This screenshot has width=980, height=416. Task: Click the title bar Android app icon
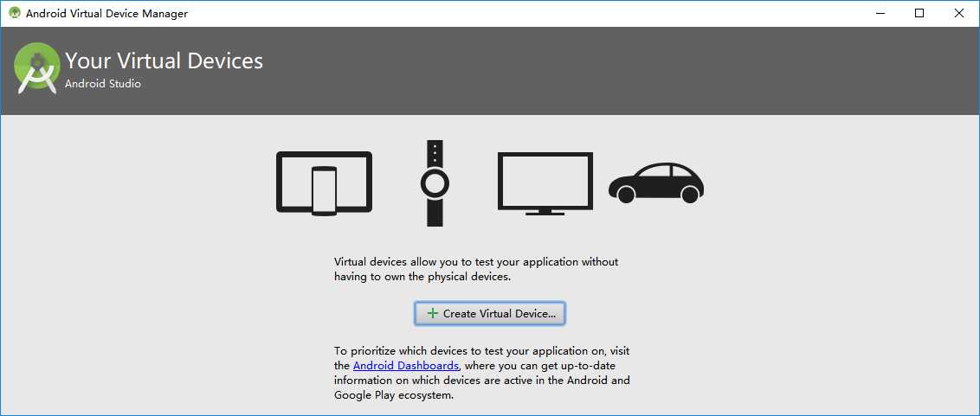pyautogui.click(x=15, y=13)
